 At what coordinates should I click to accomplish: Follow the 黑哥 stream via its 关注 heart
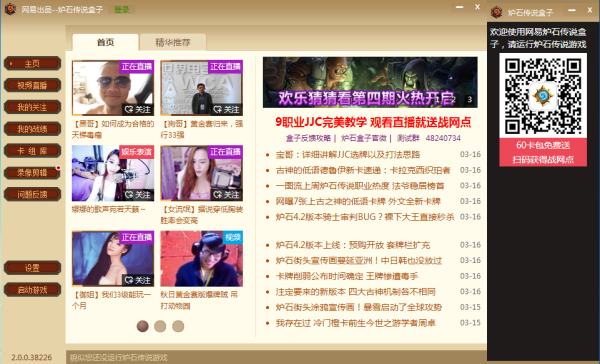[138, 110]
